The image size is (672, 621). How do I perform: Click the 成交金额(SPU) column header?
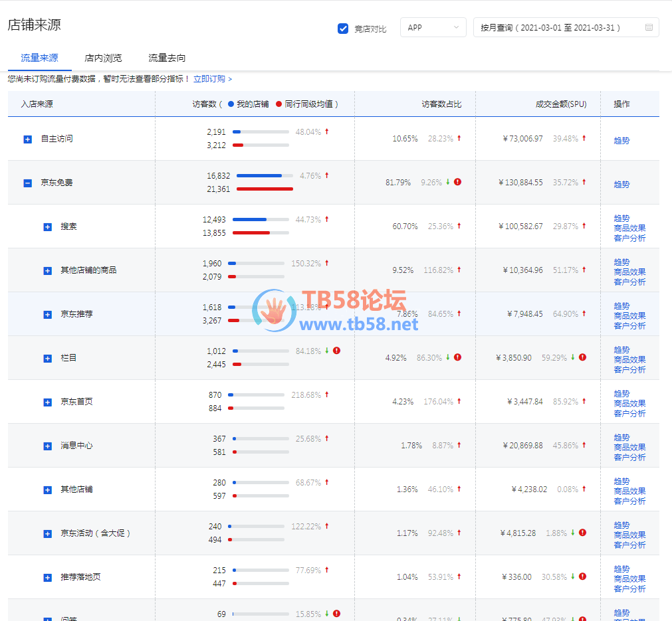[x=561, y=104]
